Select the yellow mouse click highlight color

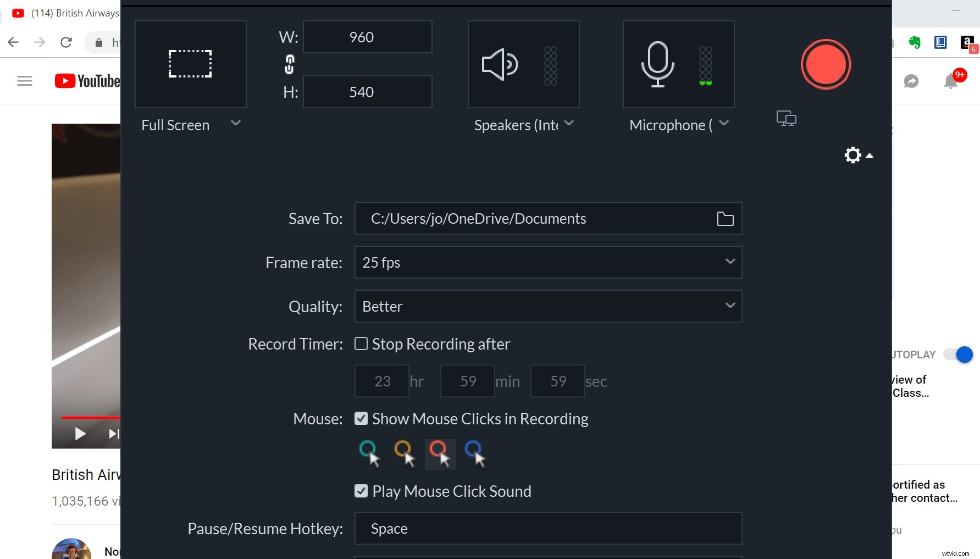pyautogui.click(x=405, y=453)
